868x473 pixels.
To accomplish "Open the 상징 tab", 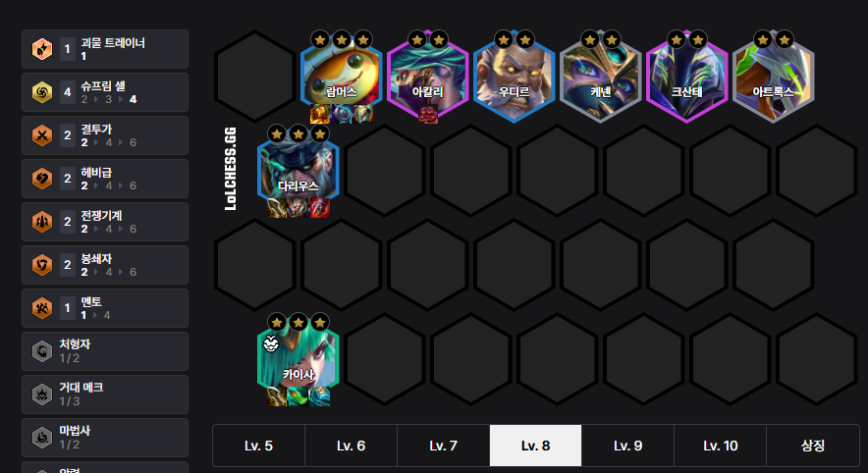I will [813, 446].
